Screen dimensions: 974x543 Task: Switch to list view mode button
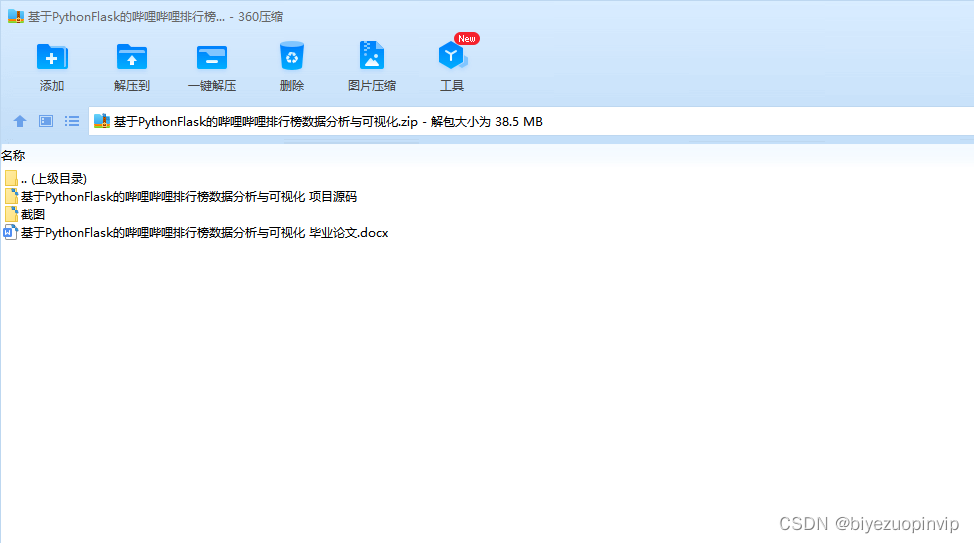(72, 121)
